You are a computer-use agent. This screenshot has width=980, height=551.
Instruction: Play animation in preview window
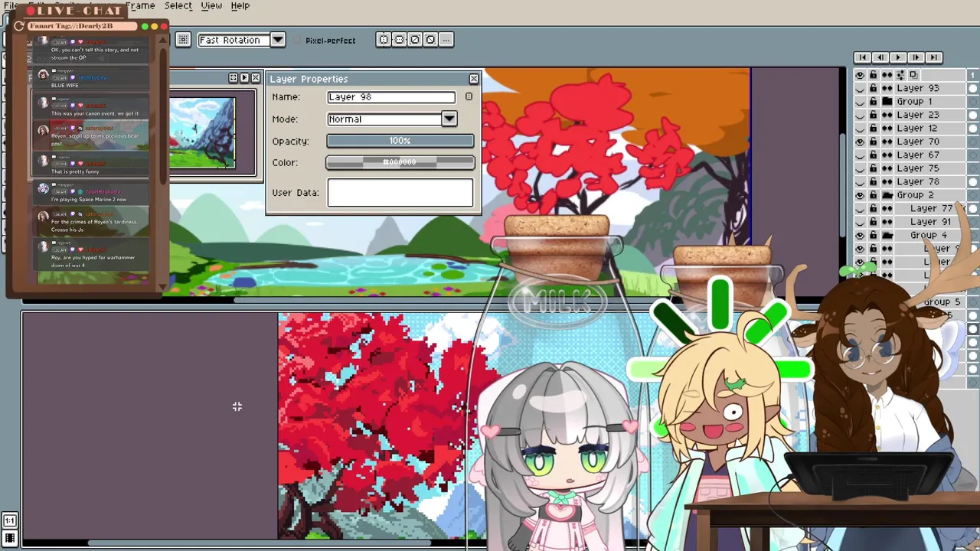[x=244, y=78]
